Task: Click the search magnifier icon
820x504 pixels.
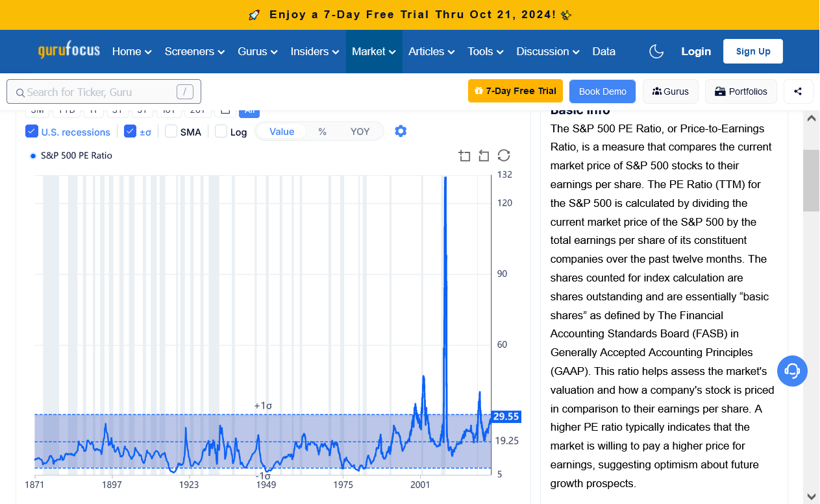Action: click(20, 92)
